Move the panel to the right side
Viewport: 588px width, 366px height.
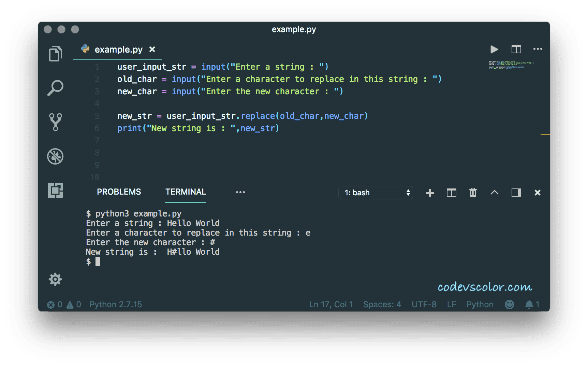516,193
